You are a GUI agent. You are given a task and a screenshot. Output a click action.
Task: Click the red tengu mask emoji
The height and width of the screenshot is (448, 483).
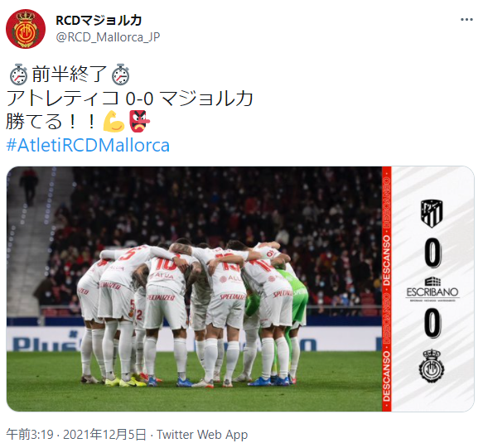pos(139,121)
